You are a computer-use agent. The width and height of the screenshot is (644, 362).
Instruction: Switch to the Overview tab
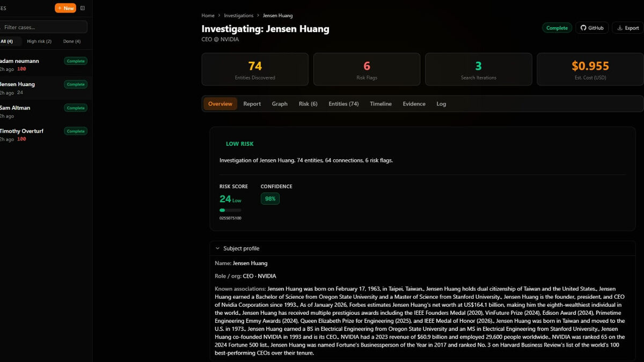(x=220, y=104)
